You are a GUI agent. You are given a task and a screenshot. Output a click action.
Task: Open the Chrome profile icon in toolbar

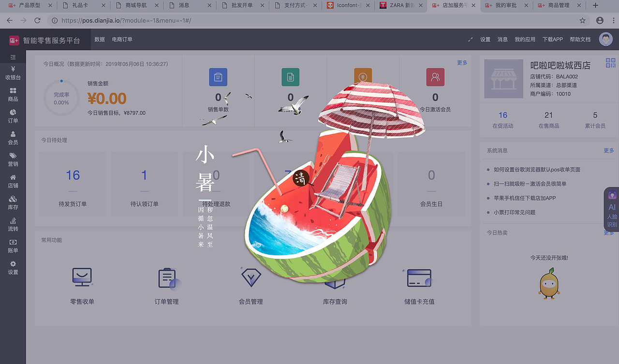tap(600, 21)
